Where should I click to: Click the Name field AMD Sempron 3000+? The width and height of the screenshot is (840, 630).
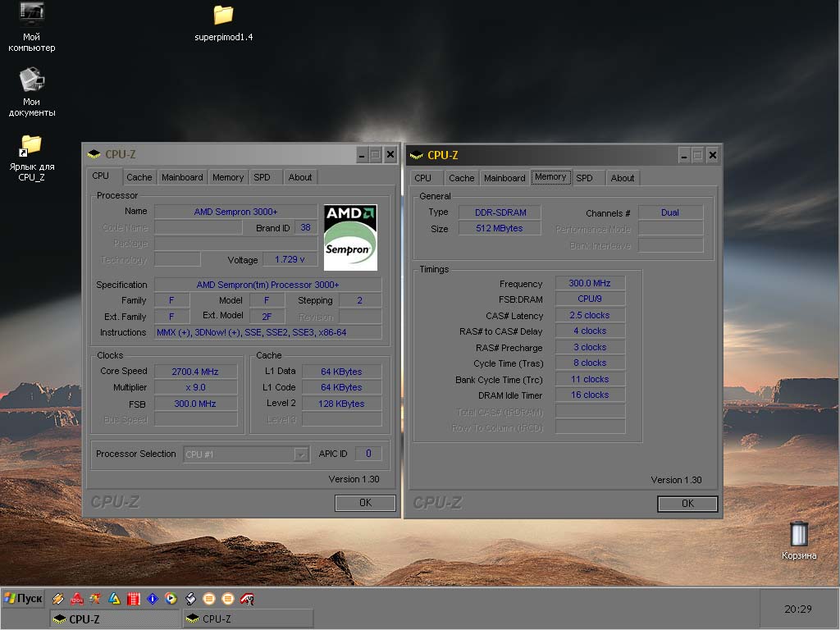pos(235,212)
